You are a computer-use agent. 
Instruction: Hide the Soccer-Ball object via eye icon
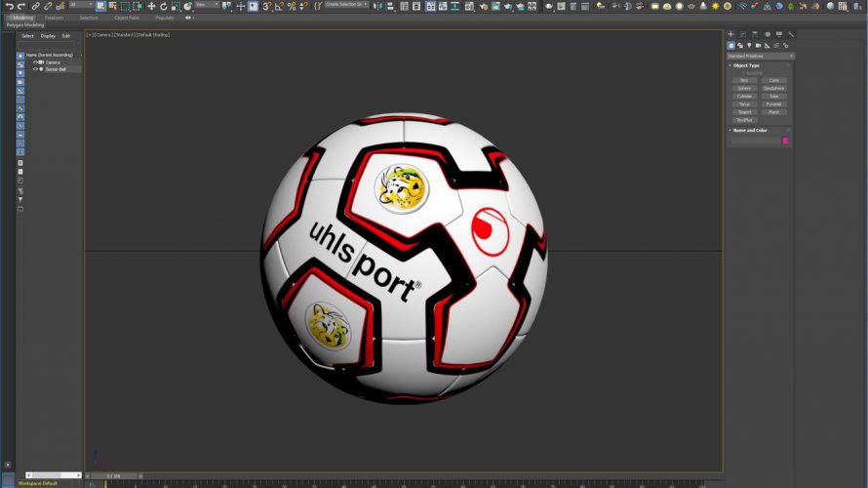pyautogui.click(x=35, y=69)
